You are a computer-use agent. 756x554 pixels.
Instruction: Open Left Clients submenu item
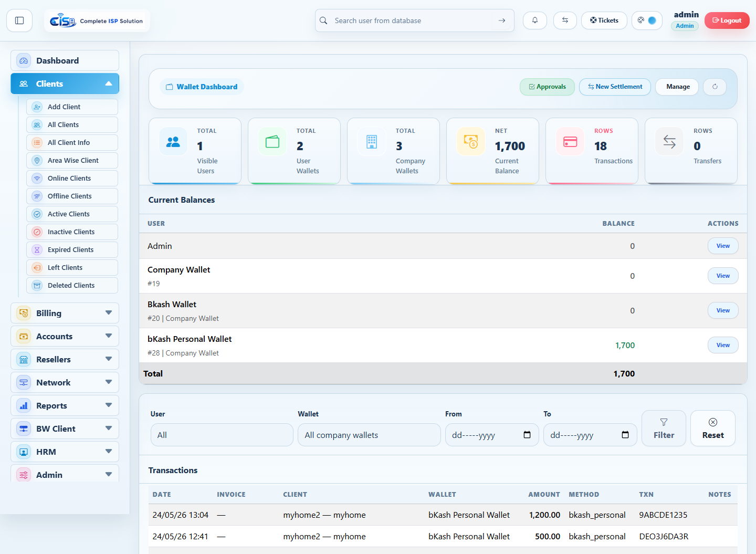(x=72, y=267)
